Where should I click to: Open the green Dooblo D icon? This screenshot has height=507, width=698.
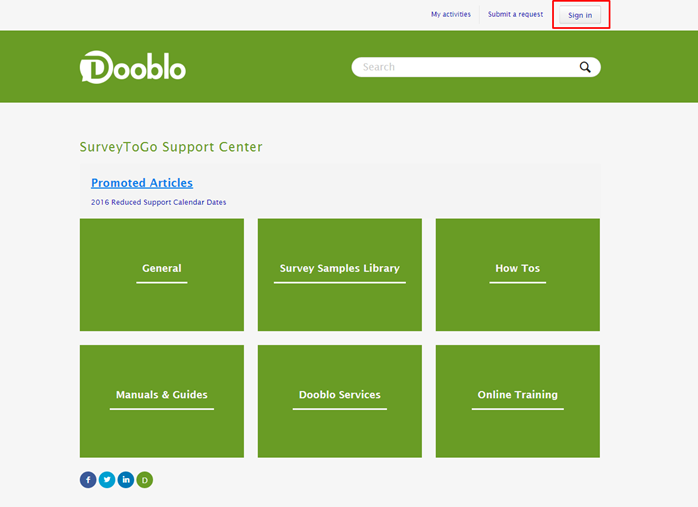[145, 480]
